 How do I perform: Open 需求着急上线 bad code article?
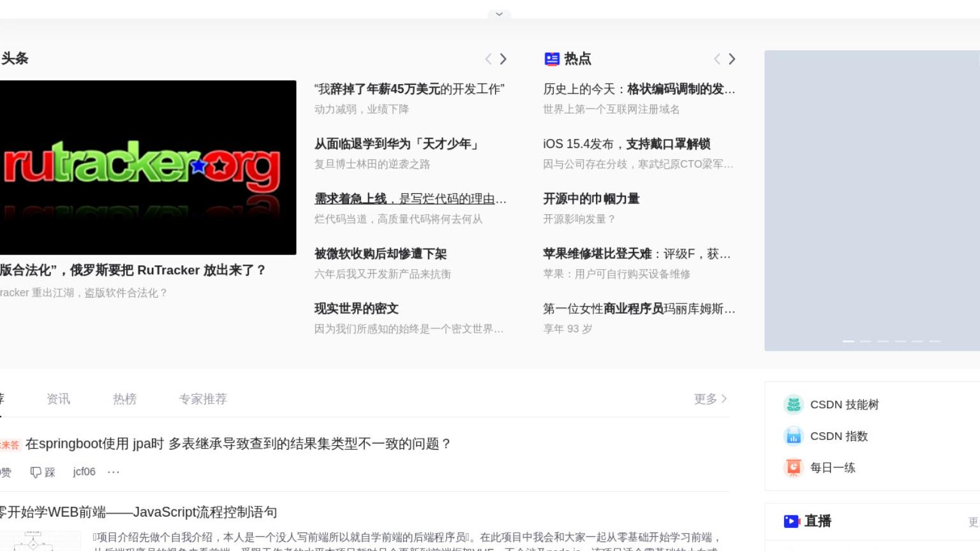pos(410,199)
